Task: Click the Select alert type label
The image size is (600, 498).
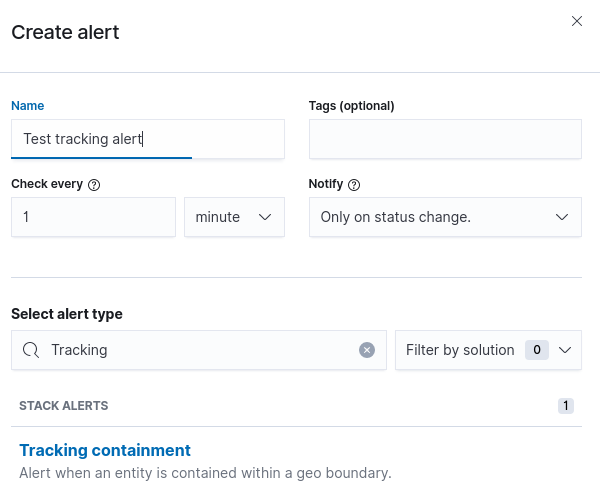Action: pyautogui.click(x=67, y=314)
